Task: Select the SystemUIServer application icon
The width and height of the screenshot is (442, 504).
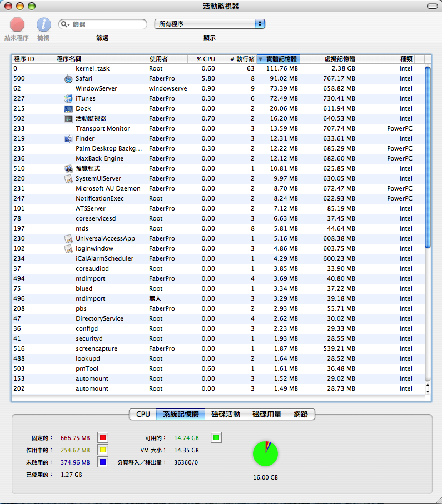Action: [x=68, y=179]
